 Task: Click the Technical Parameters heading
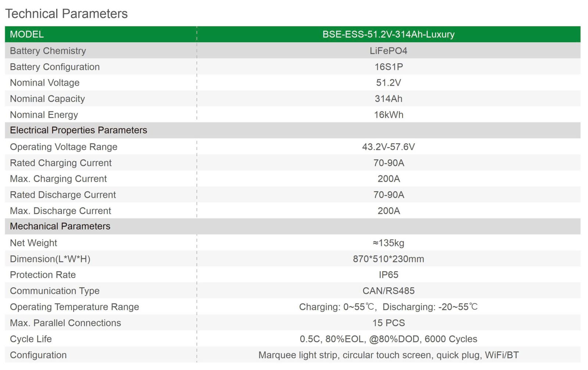click(x=67, y=14)
